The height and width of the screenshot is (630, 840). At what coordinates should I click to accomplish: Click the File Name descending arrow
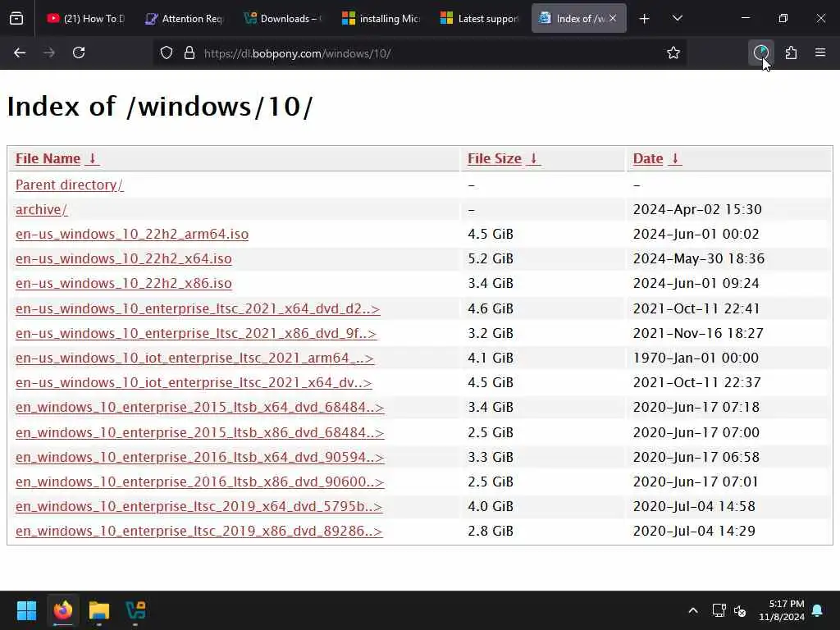pos(92,158)
